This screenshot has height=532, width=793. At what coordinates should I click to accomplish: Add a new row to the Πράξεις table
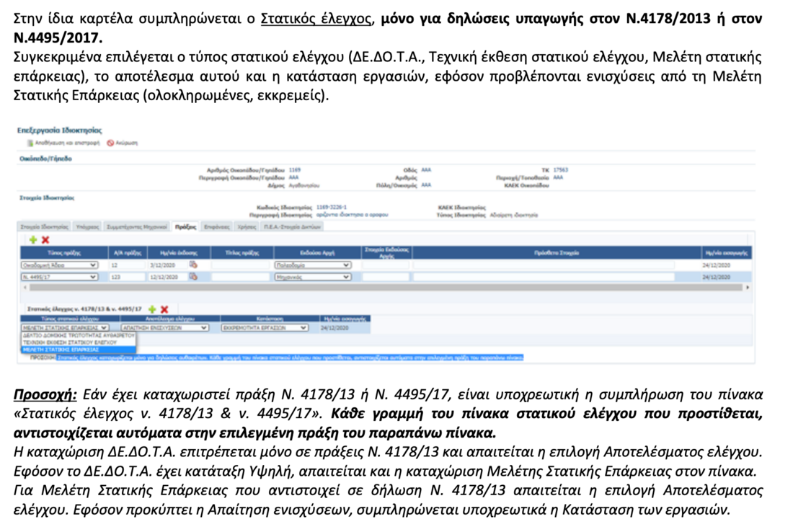point(32,239)
